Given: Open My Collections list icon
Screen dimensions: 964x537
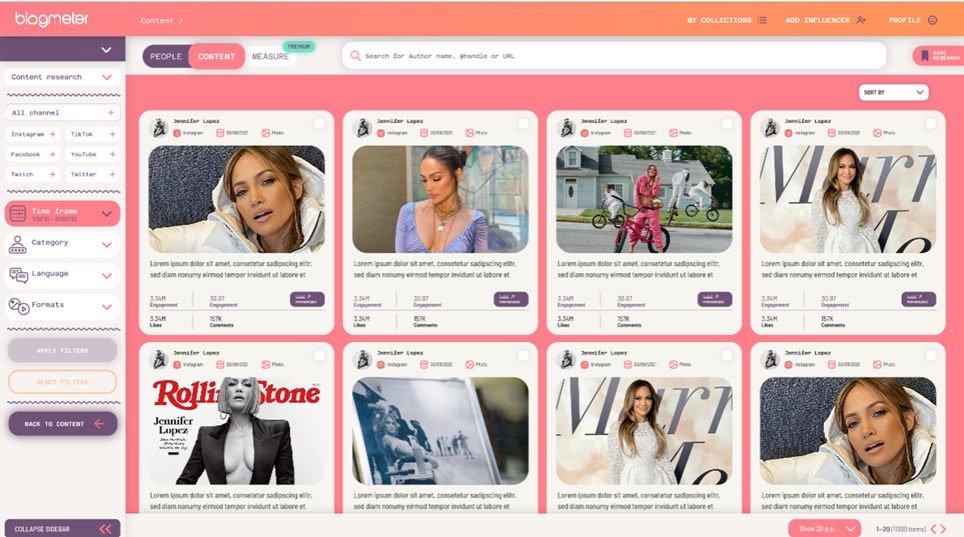Looking at the screenshot, I should [x=762, y=20].
